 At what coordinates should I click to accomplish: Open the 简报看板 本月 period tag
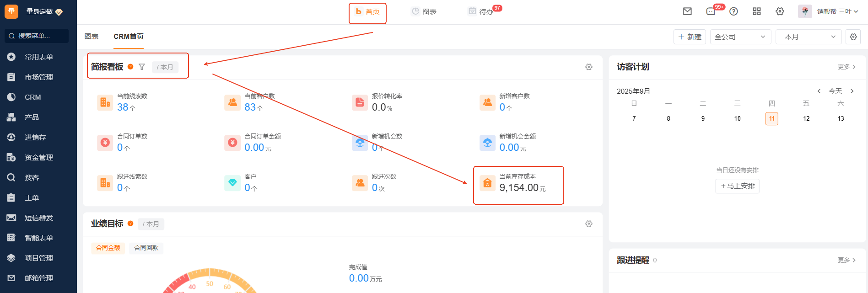(165, 67)
